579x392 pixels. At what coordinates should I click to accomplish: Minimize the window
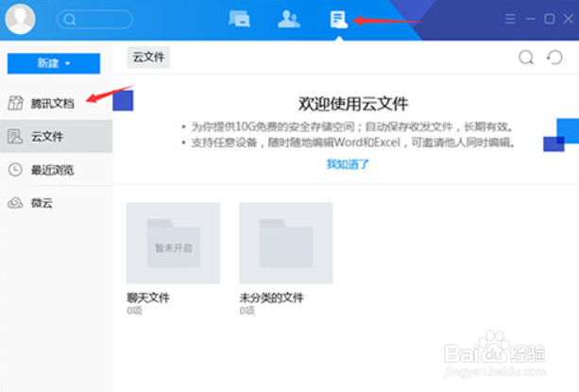click(531, 19)
